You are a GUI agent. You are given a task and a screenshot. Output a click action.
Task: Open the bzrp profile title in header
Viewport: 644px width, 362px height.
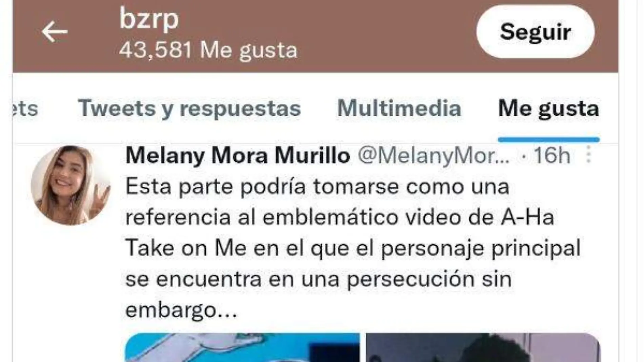click(x=149, y=19)
